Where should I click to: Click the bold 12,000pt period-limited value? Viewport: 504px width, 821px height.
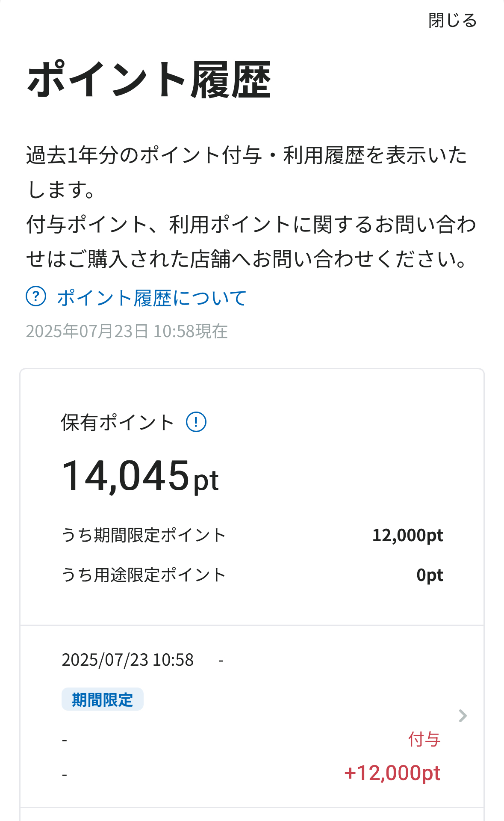[x=407, y=535]
